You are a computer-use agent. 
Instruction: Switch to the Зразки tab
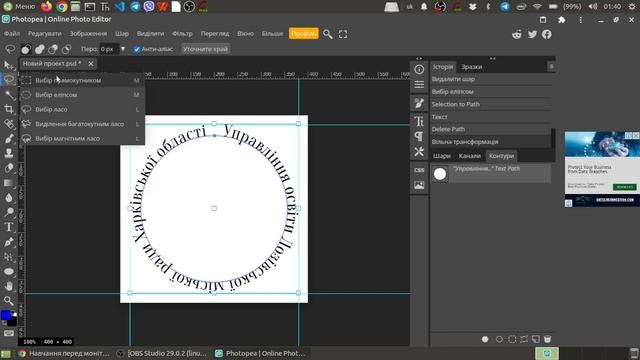[471, 67]
